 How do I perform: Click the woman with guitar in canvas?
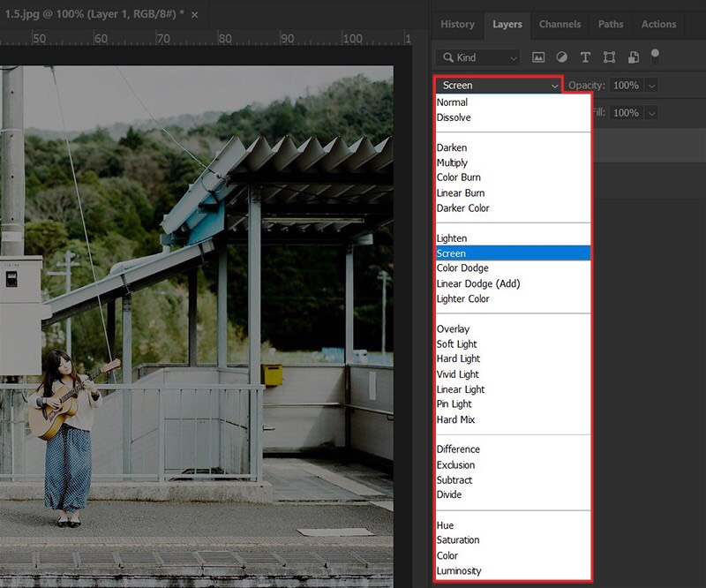point(68,437)
